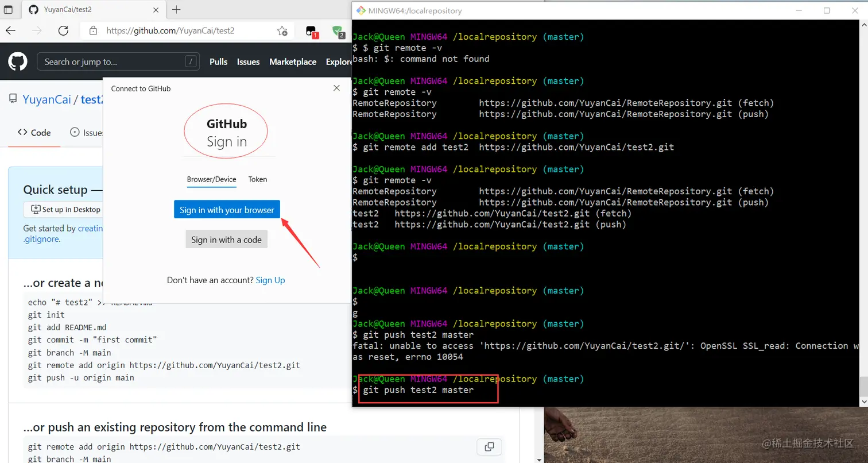Open the browser tab actions menu icon
This screenshot has width=868, height=463.
[8, 10]
